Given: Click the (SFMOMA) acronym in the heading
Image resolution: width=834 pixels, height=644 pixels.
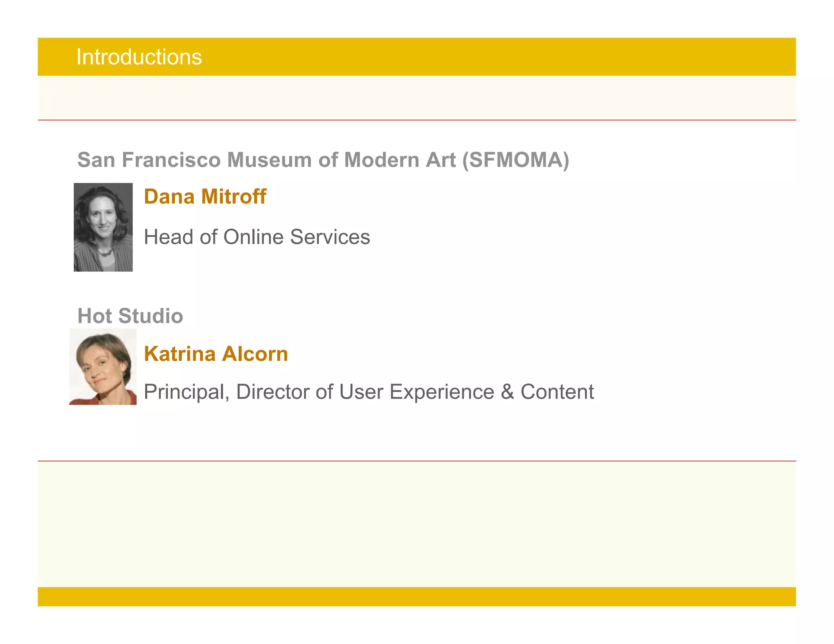Looking at the screenshot, I should click(x=516, y=160).
